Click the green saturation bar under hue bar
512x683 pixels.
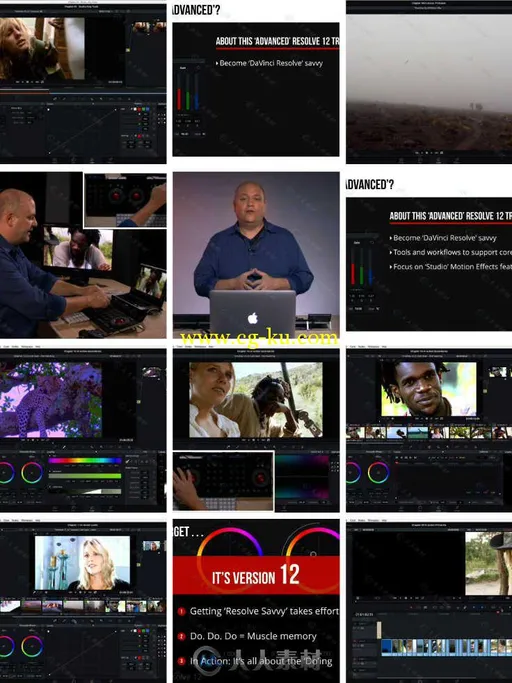pos(85,476)
